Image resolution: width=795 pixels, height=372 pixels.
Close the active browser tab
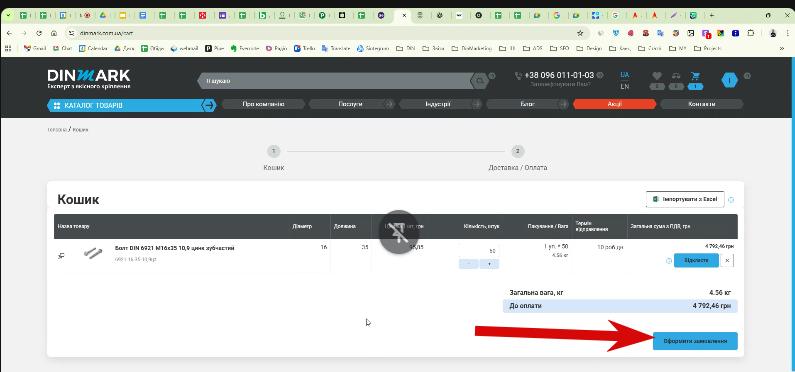click(x=404, y=15)
